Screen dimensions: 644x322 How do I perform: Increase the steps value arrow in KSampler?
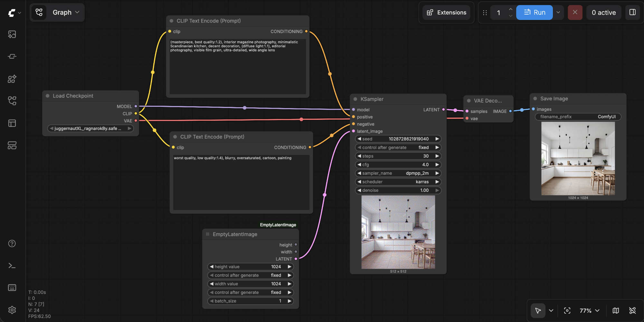pyautogui.click(x=437, y=156)
